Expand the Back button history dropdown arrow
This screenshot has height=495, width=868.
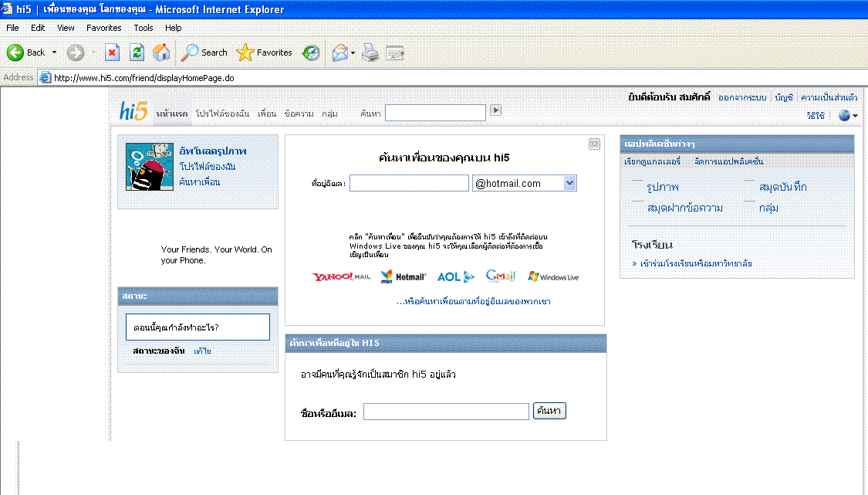tap(54, 53)
